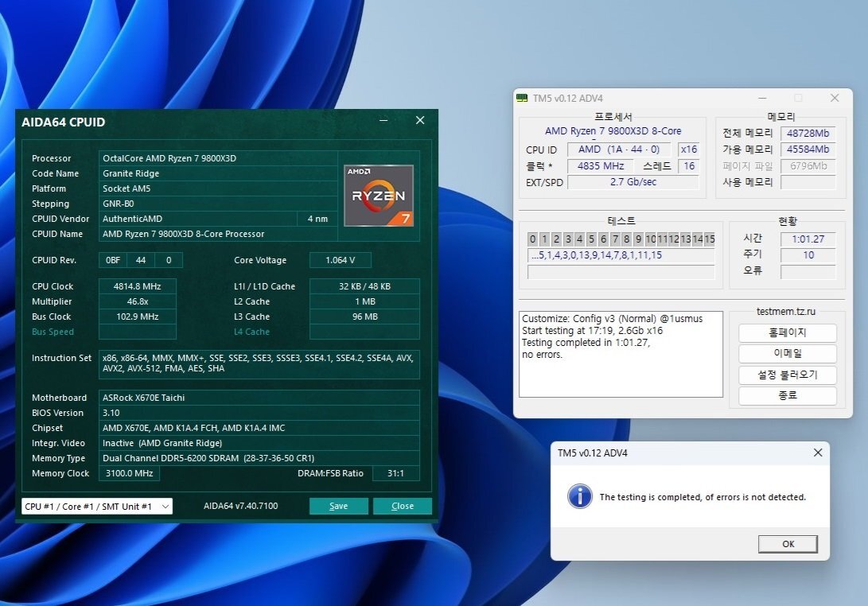Open the CPU #1 / Core #1 selector dropdown
This screenshot has height=606, width=868.
coord(97,507)
